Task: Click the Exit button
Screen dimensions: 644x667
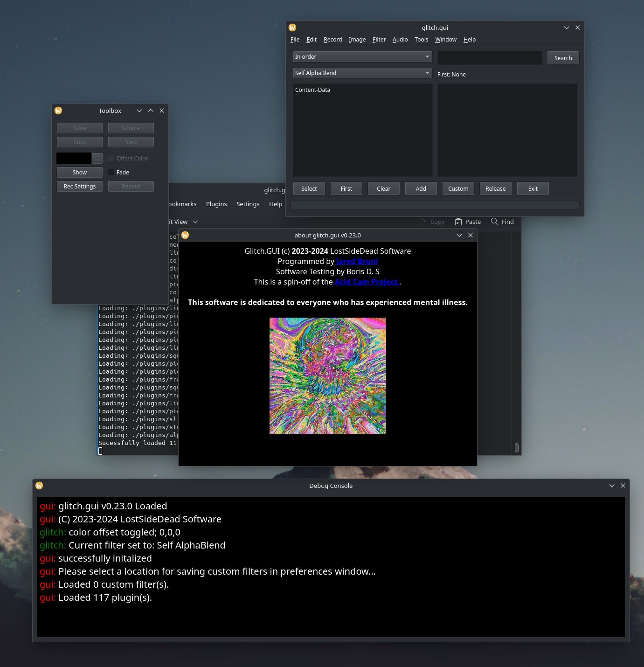Action: pyautogui.click(x=533, y=188)
